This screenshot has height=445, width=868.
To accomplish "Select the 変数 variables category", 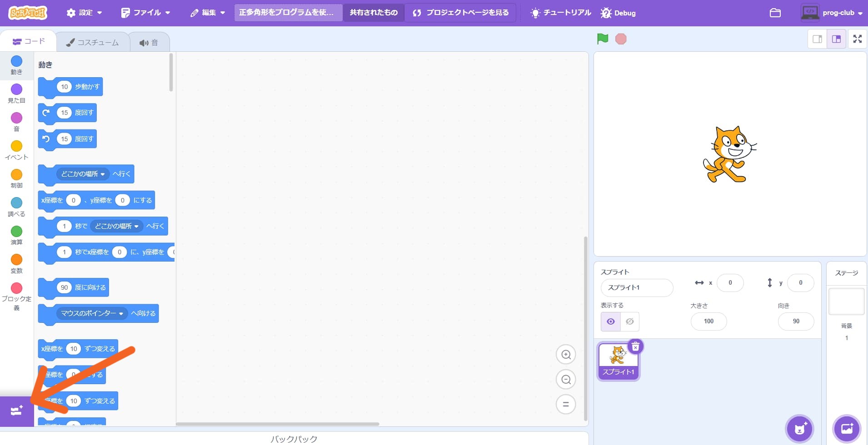I will tap(16, 264).
